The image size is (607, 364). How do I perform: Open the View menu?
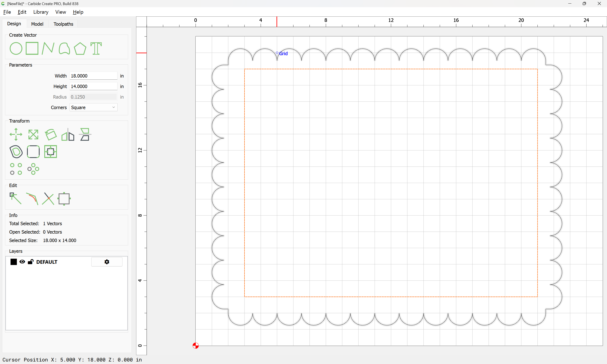[x=60, y=12]
